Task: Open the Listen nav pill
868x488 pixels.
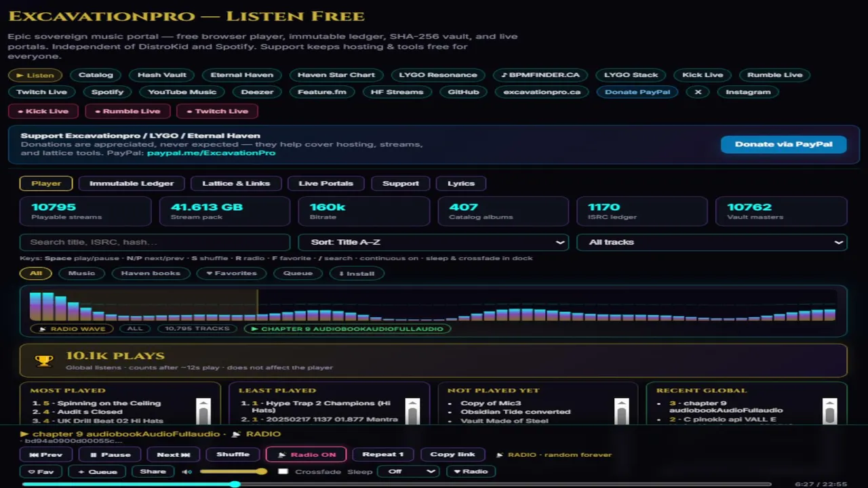Action: [35, 75]
